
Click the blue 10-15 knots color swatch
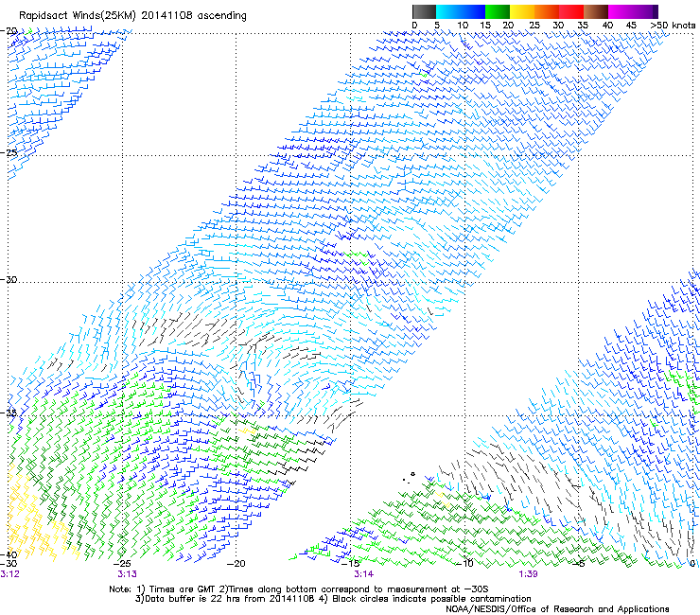(x=473, y=11)
